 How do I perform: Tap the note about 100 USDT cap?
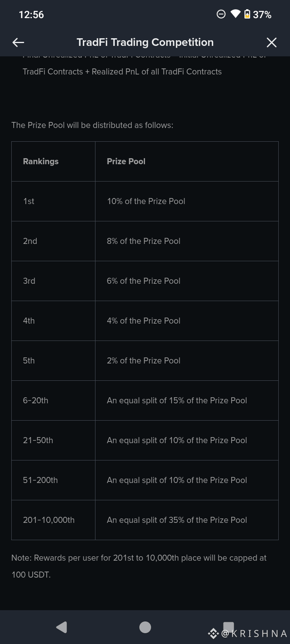(139, 566)
